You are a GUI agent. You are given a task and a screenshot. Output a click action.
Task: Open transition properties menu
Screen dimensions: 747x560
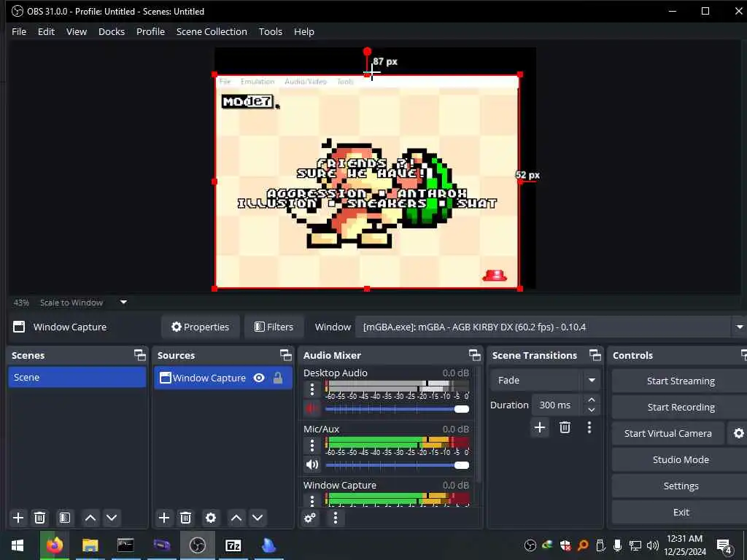click(589, 427)
